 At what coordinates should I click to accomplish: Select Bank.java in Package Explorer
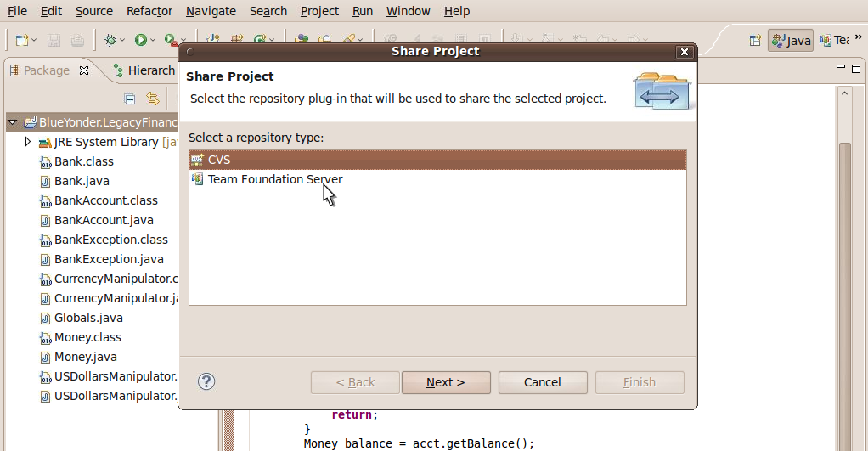click(x=75, y=181)
